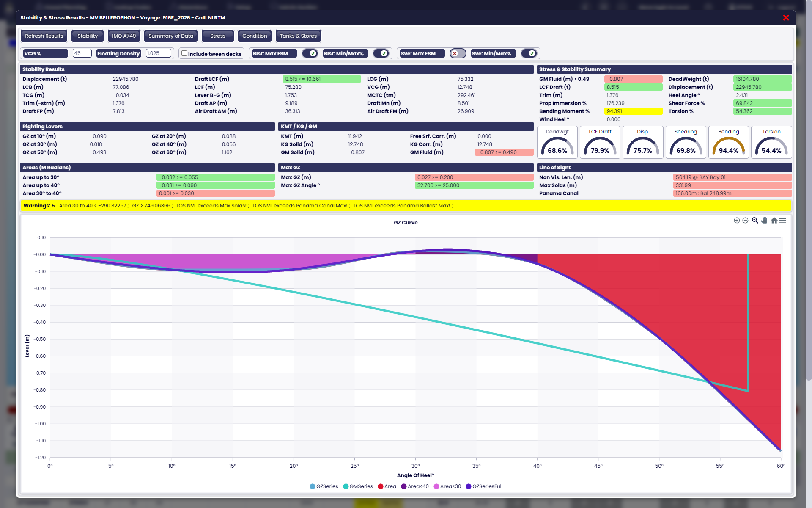Toggle GZSeries legend marker

pyautogui.click(x=313, y=486)
